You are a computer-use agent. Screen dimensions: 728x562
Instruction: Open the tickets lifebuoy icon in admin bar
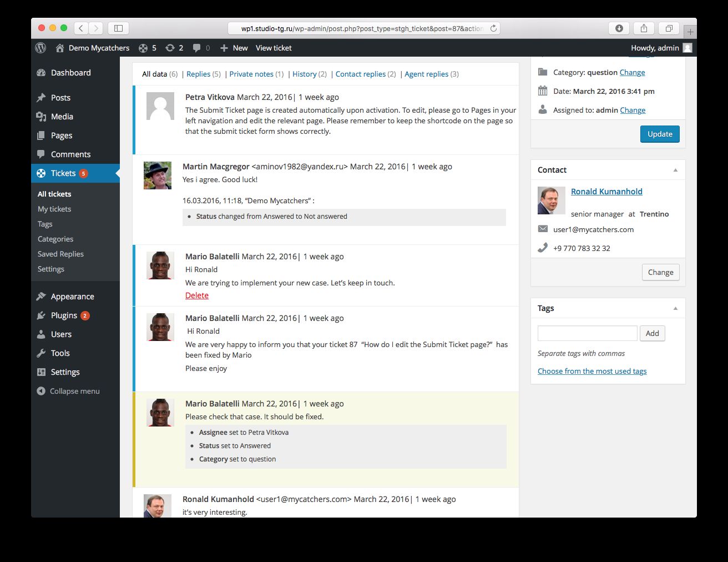143,48
